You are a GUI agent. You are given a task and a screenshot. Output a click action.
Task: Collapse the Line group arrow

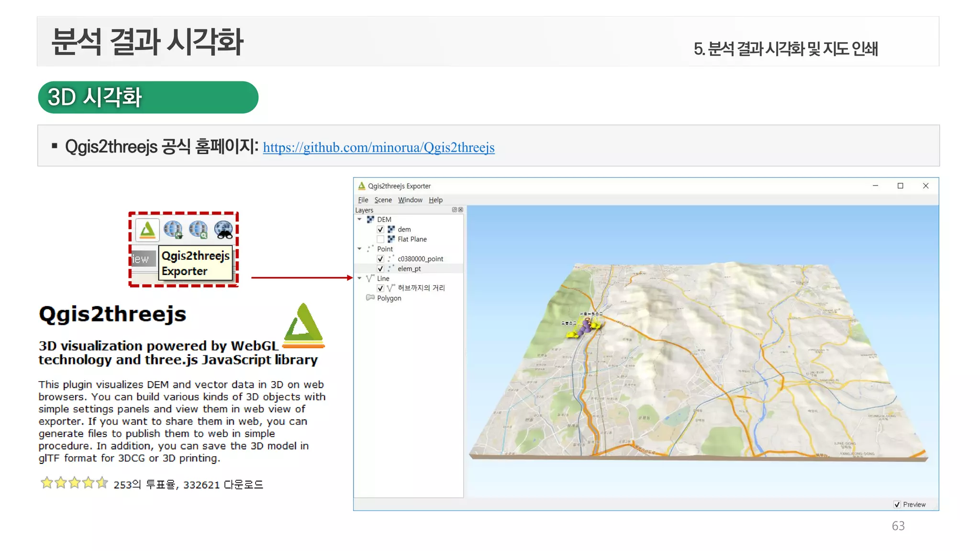click(360, 278)
